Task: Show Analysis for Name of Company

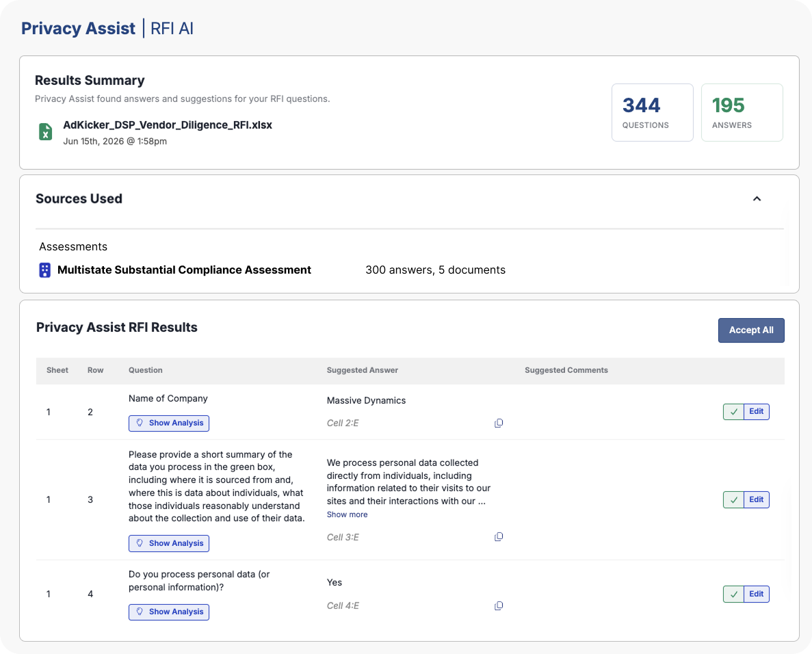Action: 169,423
